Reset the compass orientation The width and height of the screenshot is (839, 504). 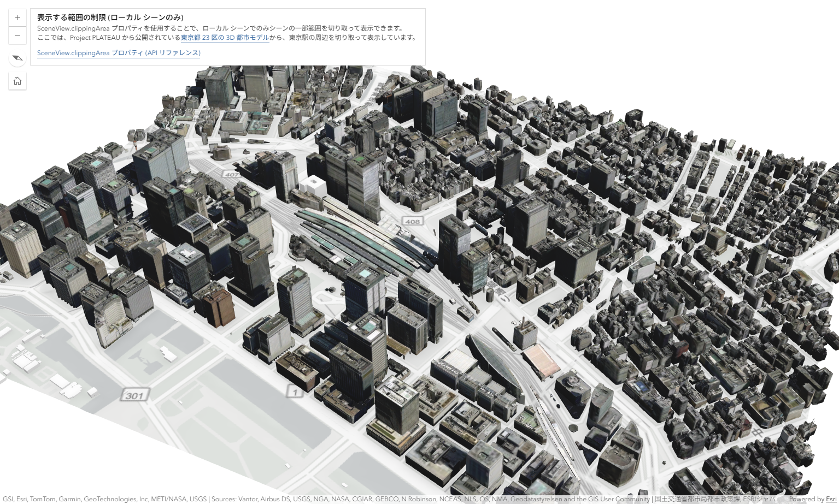(x=17, y=58)
